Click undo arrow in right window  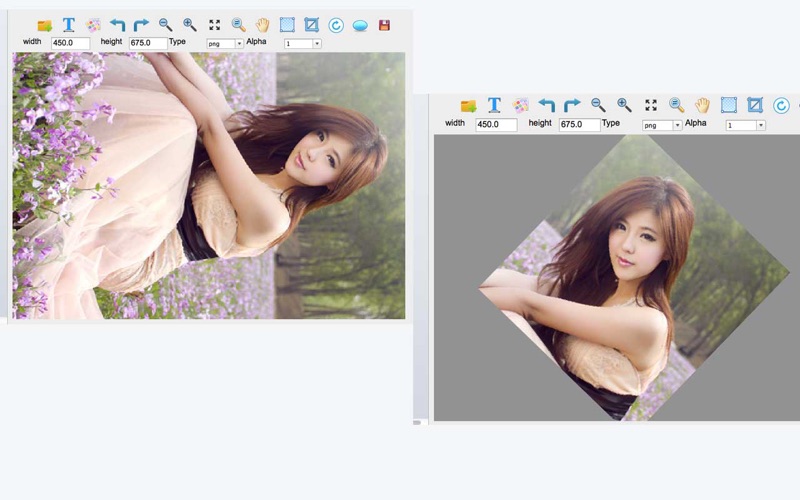click(x=546, y=105)
